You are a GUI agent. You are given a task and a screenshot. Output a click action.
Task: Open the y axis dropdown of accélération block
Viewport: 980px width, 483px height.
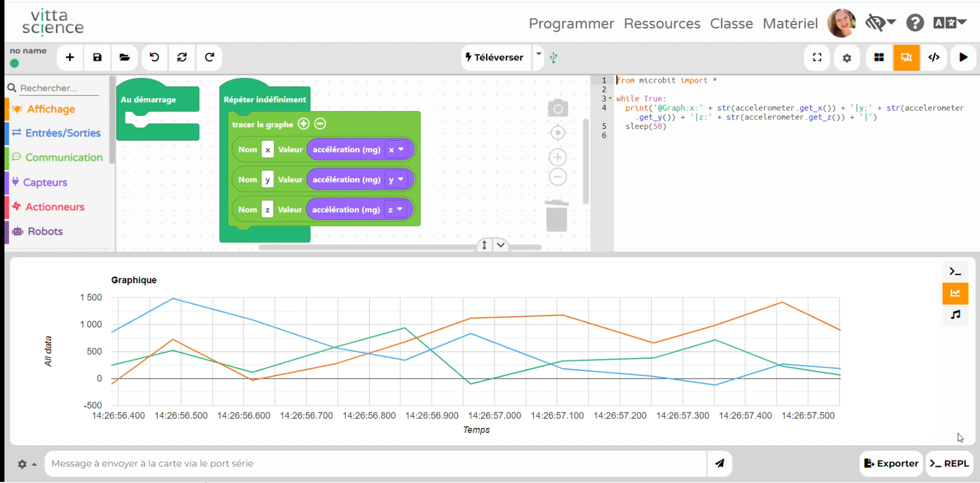(397, 179)
